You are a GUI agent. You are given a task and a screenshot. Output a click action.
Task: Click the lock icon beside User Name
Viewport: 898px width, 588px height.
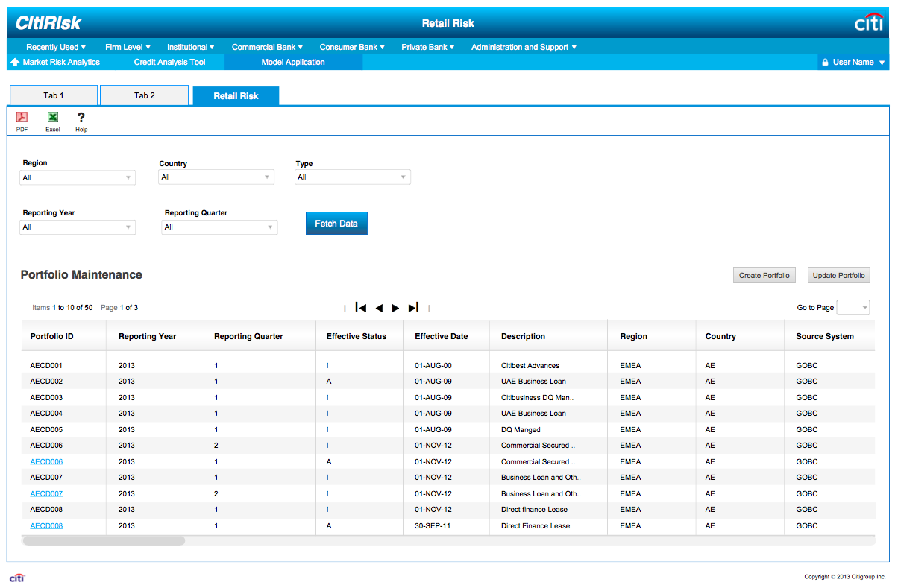click(x=825, y=63)
